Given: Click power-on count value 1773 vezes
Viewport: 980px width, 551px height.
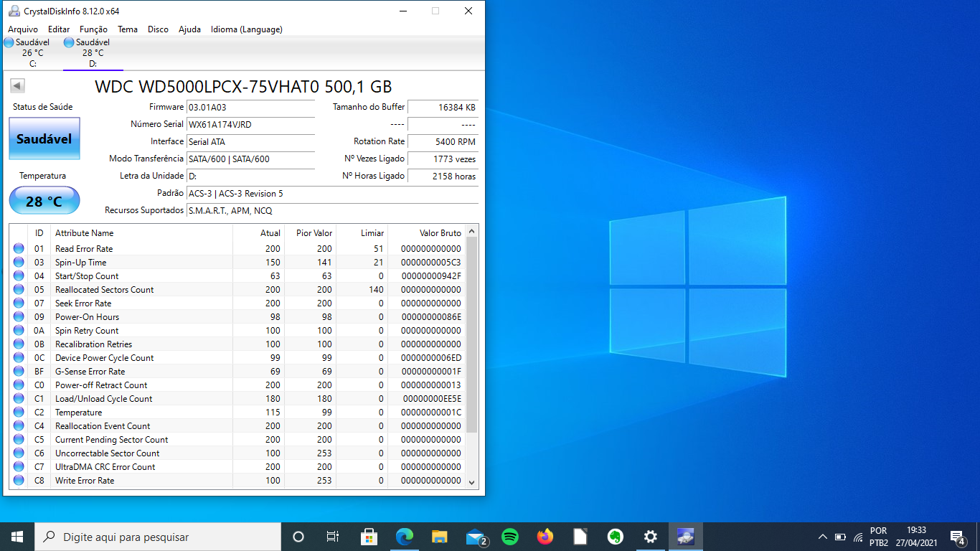Looking at the screenshot, I should [443, 159].
